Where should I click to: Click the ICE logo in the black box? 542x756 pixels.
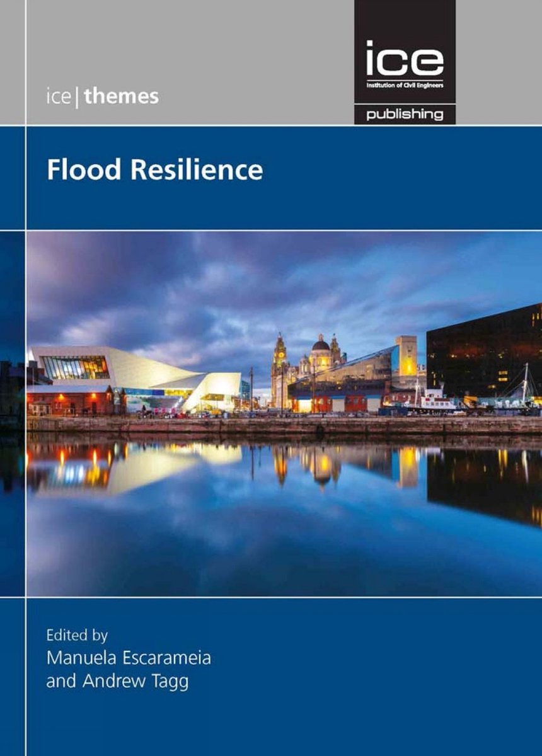405,62
